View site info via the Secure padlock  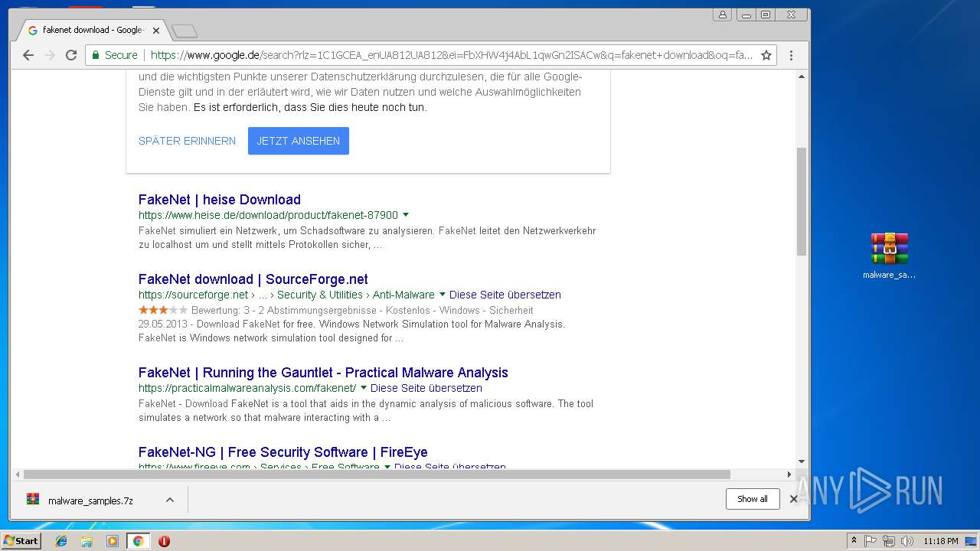[x=115, y=55]
